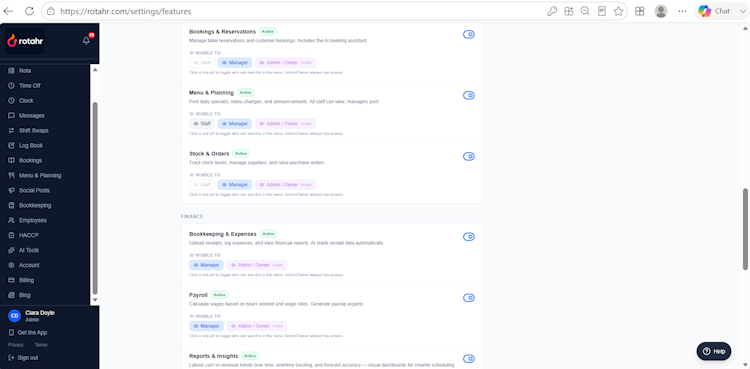
Task: Click the site info lock icon
Action: [x=51, y=11]
